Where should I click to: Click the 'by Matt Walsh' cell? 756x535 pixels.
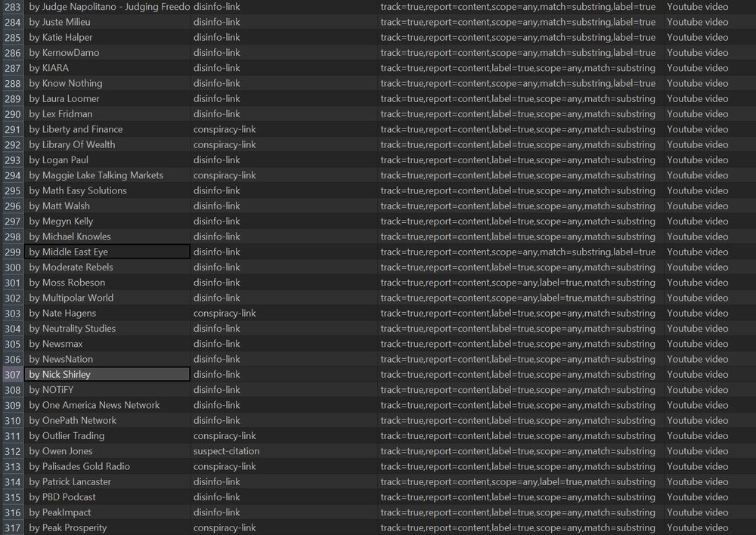[107, 206]
